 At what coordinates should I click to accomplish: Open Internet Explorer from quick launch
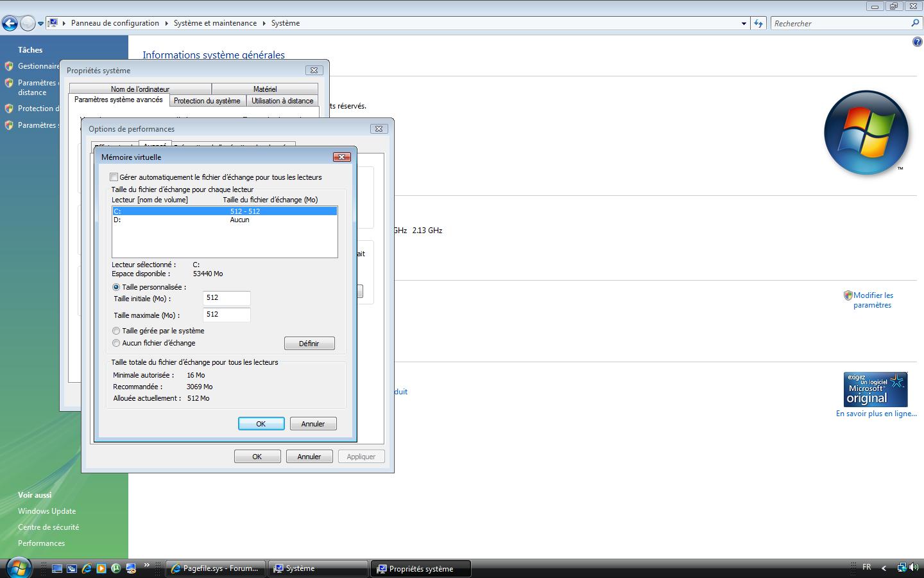coord(87,568)
